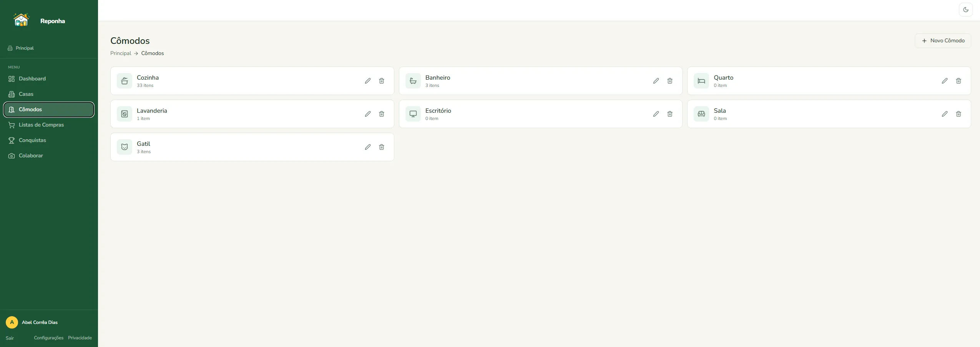Click the Quarto bed icon
Screen dimensions: 980x347
pyautogui.click(x=701, y=81)
